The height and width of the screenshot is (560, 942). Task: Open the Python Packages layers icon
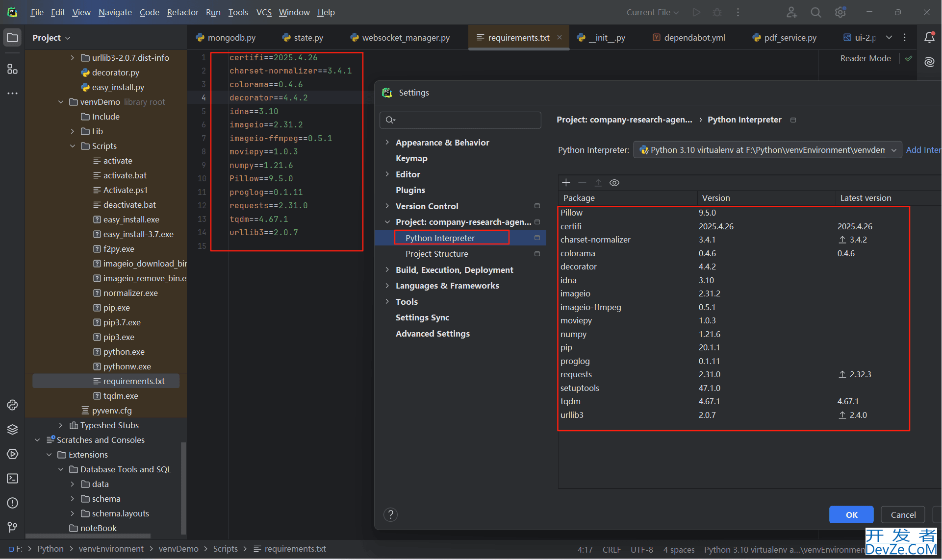click(12, 430)
